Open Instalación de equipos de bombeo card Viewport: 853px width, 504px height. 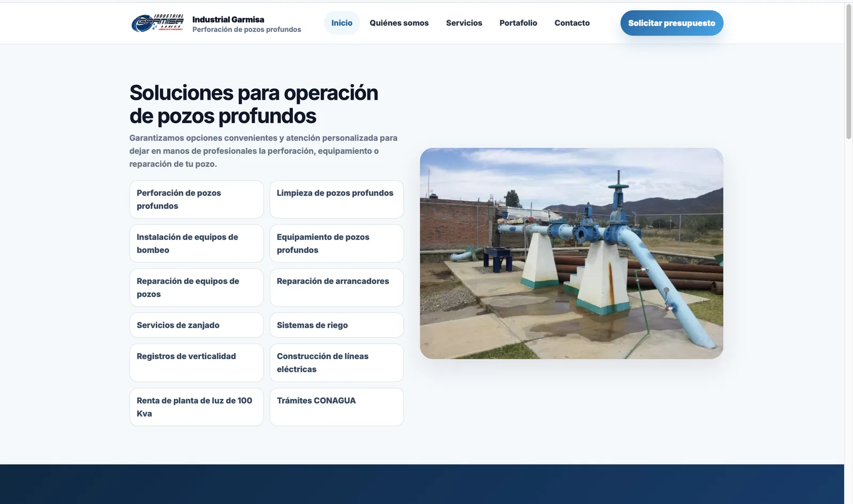[x=196, y=243]
